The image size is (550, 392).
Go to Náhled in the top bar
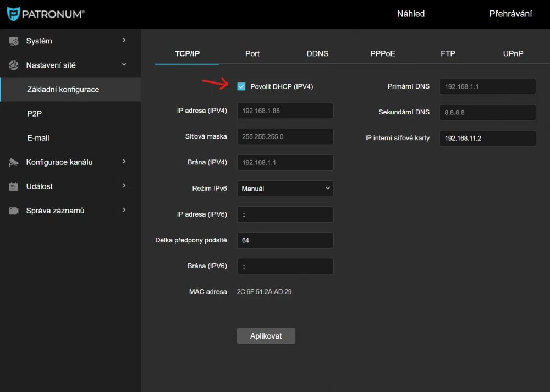point(411,14)
